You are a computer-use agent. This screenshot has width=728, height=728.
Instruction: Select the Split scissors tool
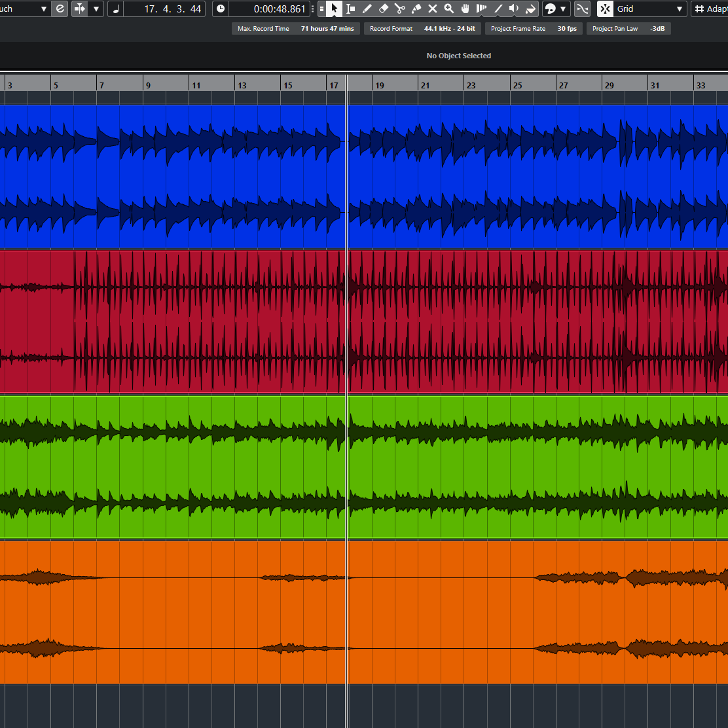tap(399, 9)
